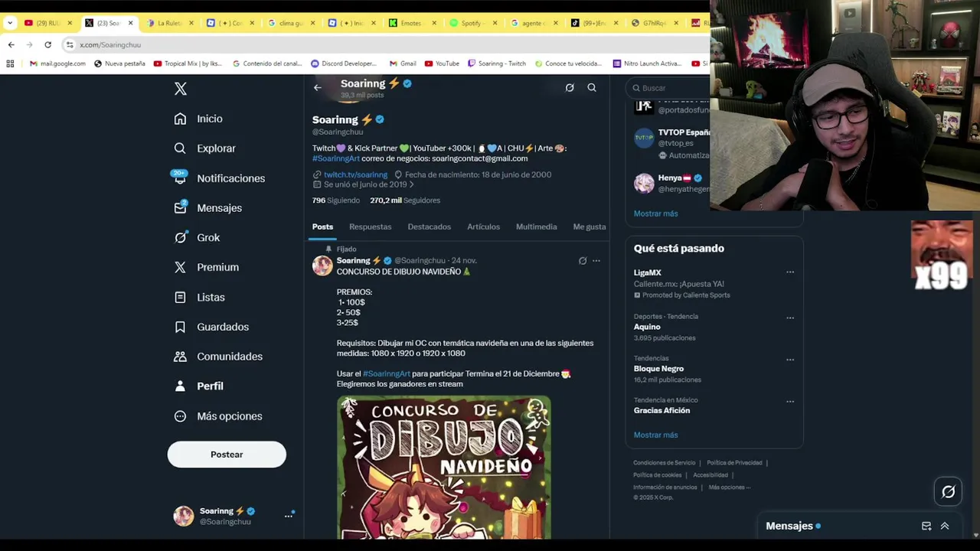This screenshot has height=551, width=980.
Task: Click Mostrar más below the Henya suggestion
Action: point(655,214)
